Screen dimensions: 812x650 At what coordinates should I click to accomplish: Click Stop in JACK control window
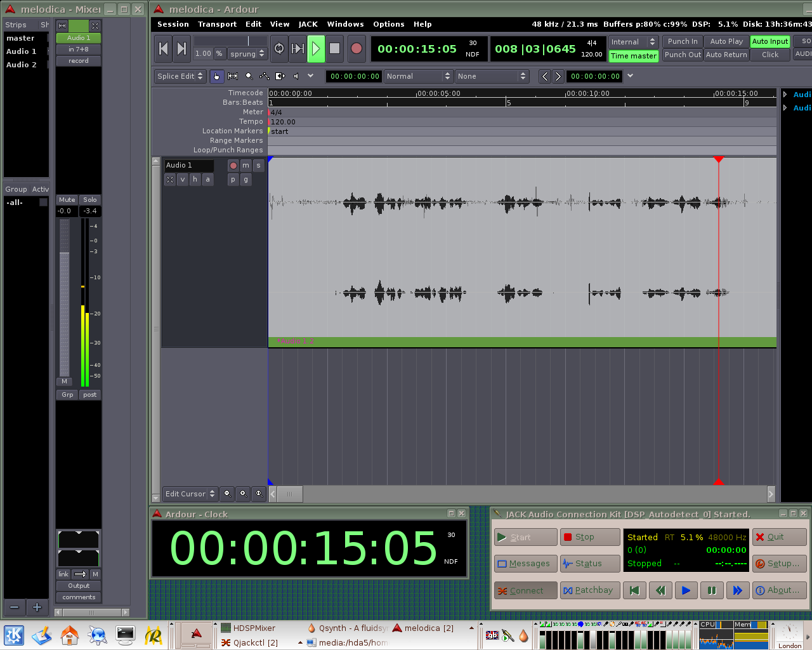pos(590,537)
